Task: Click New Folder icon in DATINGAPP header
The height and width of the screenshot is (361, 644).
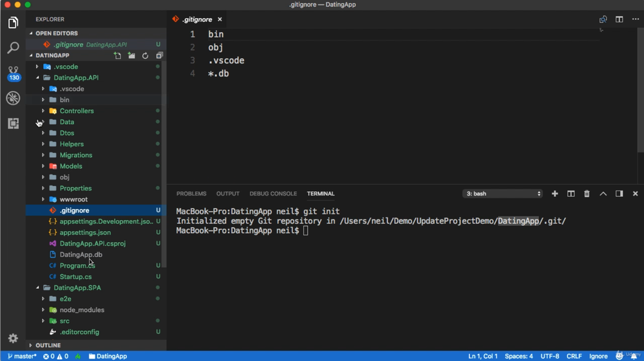Action: tap(131, 55)
